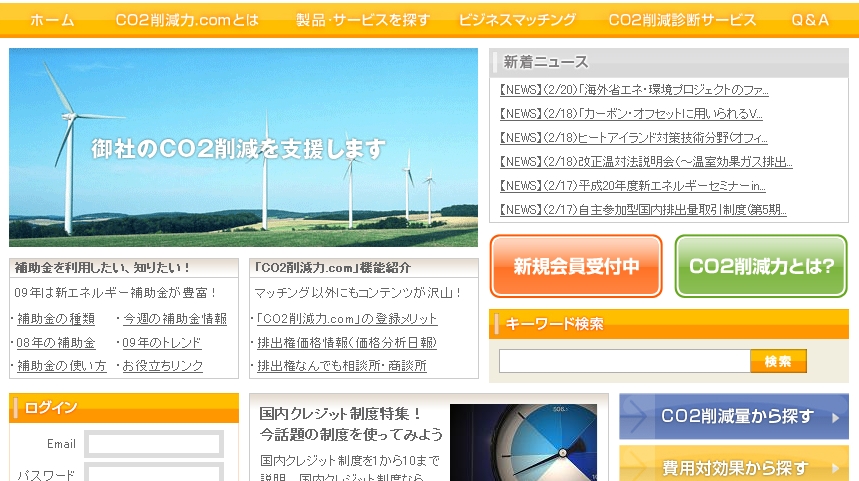Screen dimensions: 859x481
Task: Click the パスワード login field
Action: [154, 472]
